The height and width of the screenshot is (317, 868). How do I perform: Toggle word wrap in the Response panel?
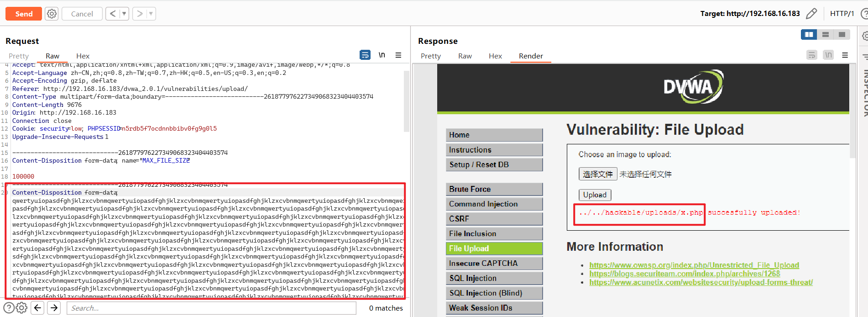coord(812,55)
